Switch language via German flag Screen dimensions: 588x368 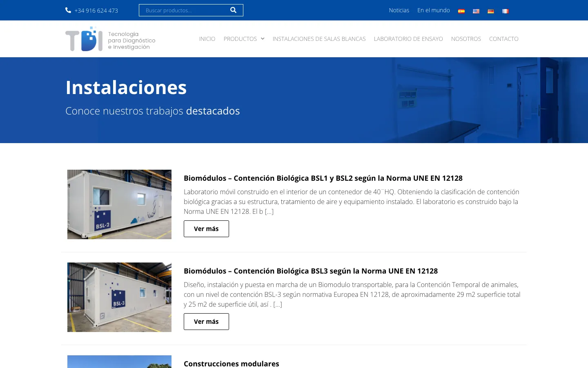pos(491,11)
